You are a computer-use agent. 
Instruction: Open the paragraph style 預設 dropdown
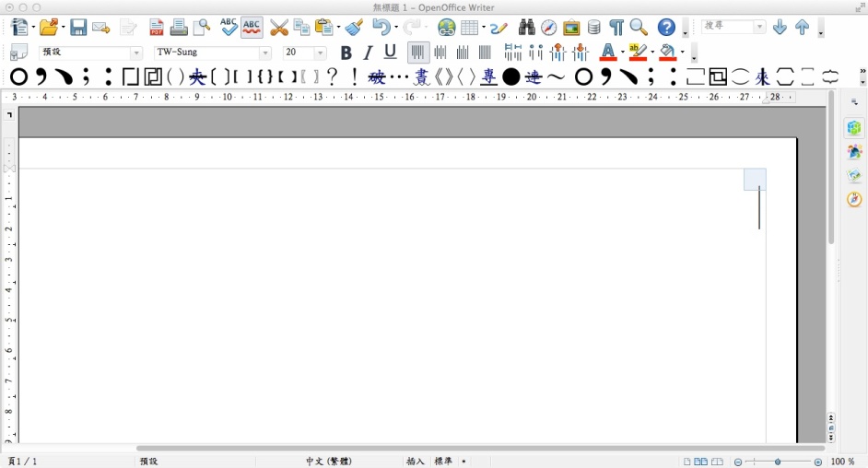136,53
